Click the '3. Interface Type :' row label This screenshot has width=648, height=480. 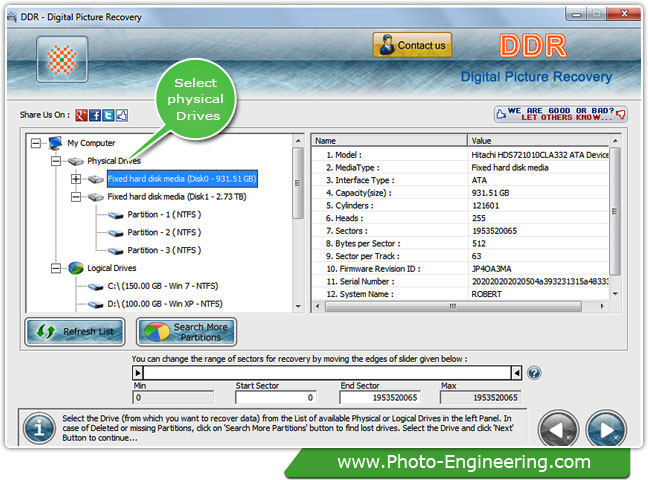tap(360, 181)
